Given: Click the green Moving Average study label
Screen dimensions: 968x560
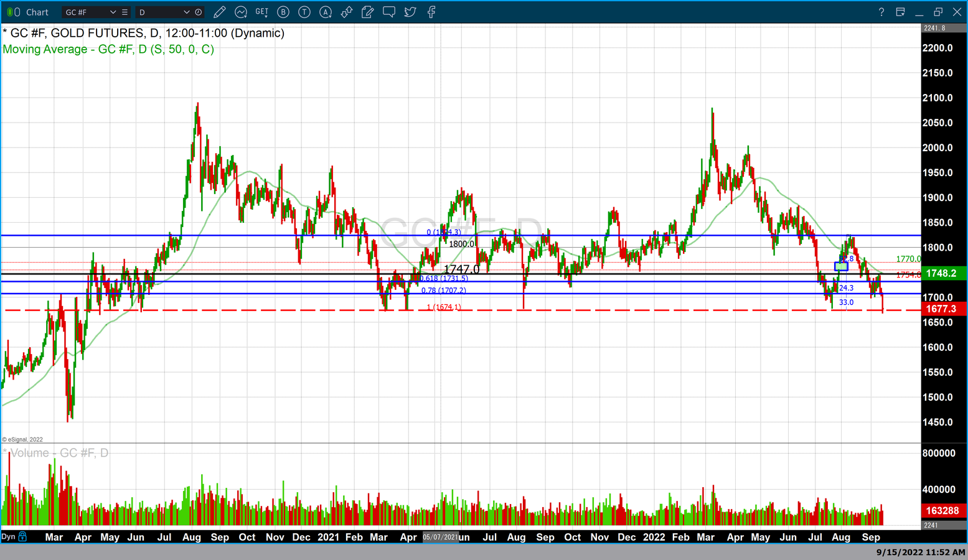Looking at the screenshot, I should click(x=108, y=49).
